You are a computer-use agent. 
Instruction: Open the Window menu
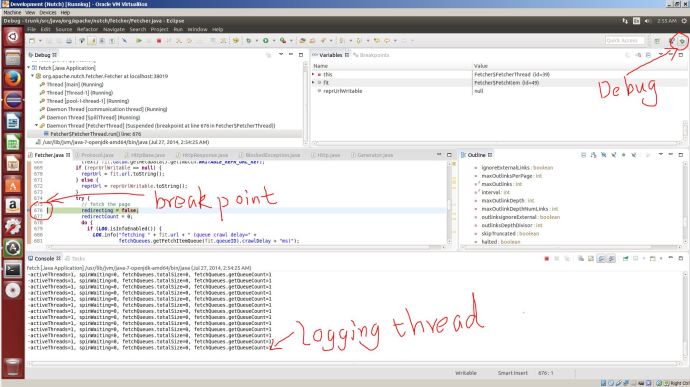[197, 29]
